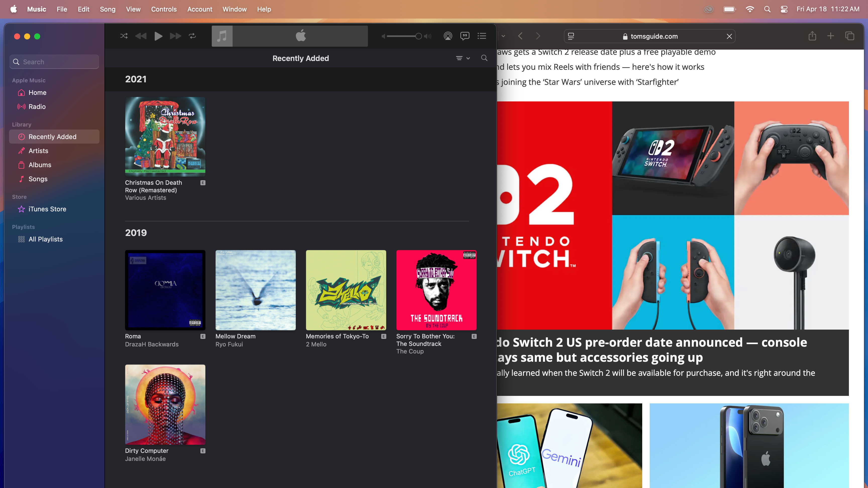
Task: Click the filter magnifier in Recently Added
Action: coord(484,58)
